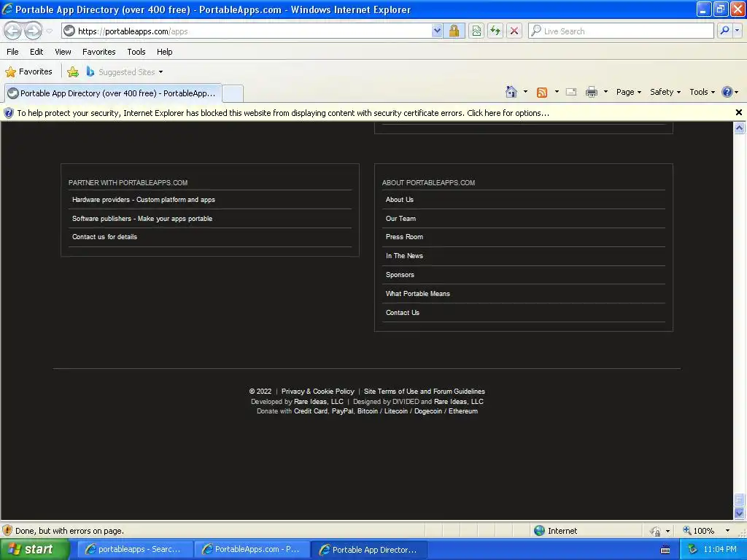Close the security information bar
Screen dimensions: 747x560
738,112
